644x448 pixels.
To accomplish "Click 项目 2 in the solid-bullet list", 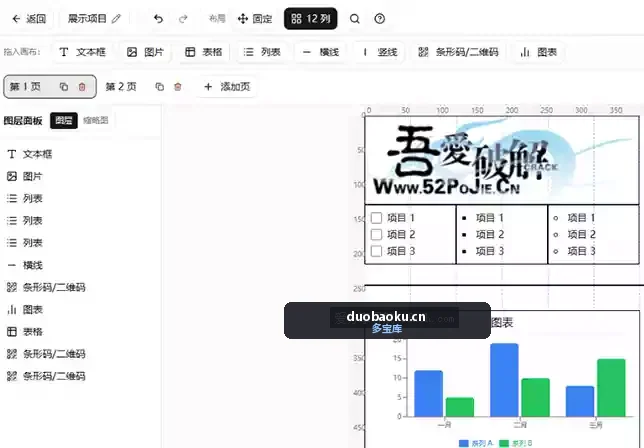I will click(490, 234).
